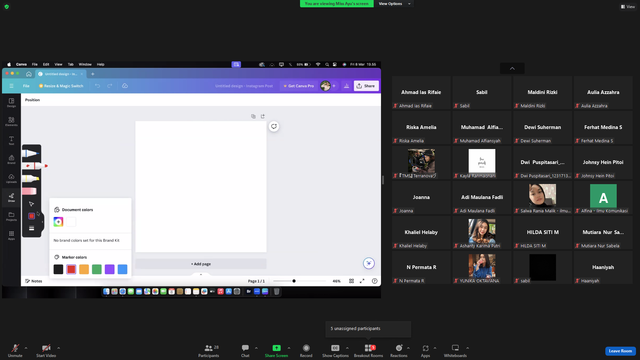The height and width of the screenshot is (360, 640).
Task: Open the Reactions menu
Action: [399, 351]
